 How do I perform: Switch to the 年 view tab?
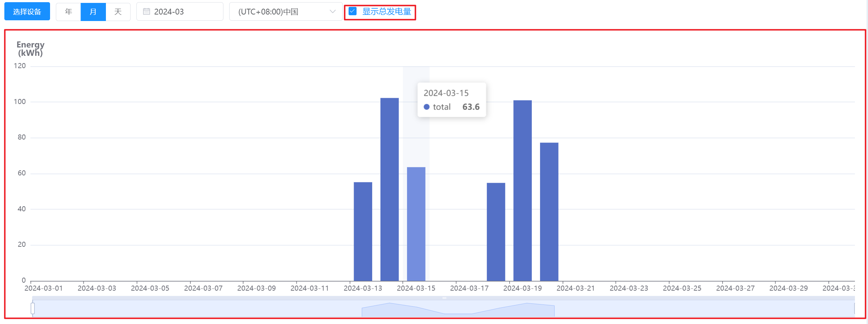click(69, 12)
